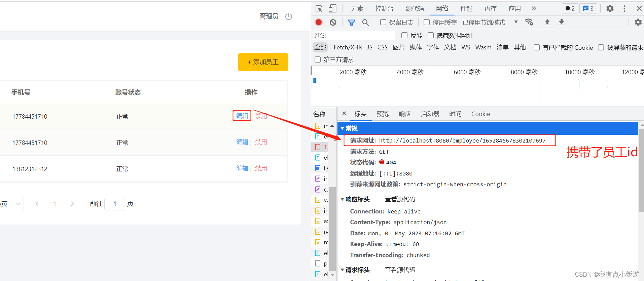This screenshot has width=644, height=281.
Task: Import HAR file upload arrow icon
Action: [547, 22]
